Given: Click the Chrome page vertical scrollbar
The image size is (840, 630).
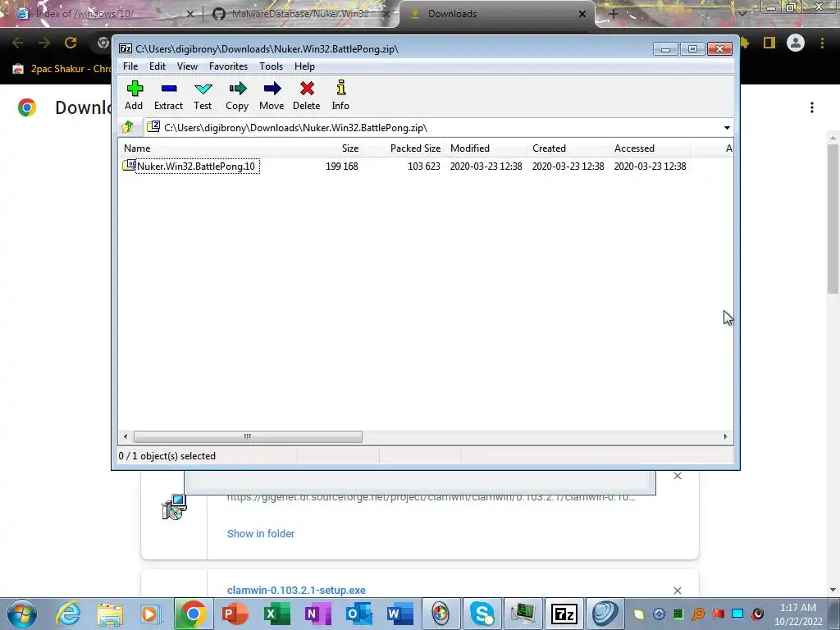Looking at the screenshot, I should tap(833, 220).
